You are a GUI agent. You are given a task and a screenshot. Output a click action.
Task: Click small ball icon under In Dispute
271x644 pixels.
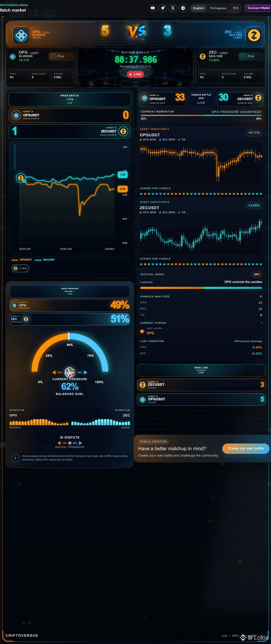(70, 443)
